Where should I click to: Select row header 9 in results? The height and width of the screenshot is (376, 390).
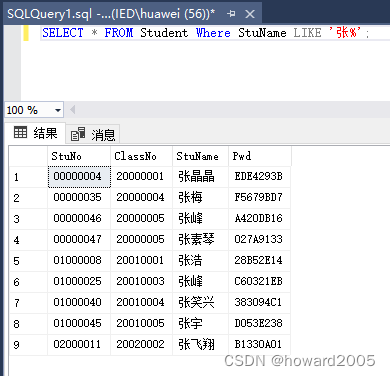(28, 345)
